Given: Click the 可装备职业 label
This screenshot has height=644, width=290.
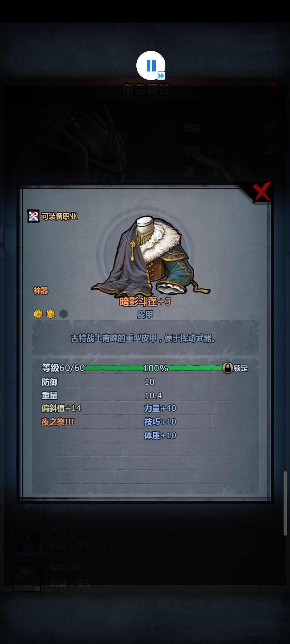Looking at the screenshot, I should click(59, 216).
